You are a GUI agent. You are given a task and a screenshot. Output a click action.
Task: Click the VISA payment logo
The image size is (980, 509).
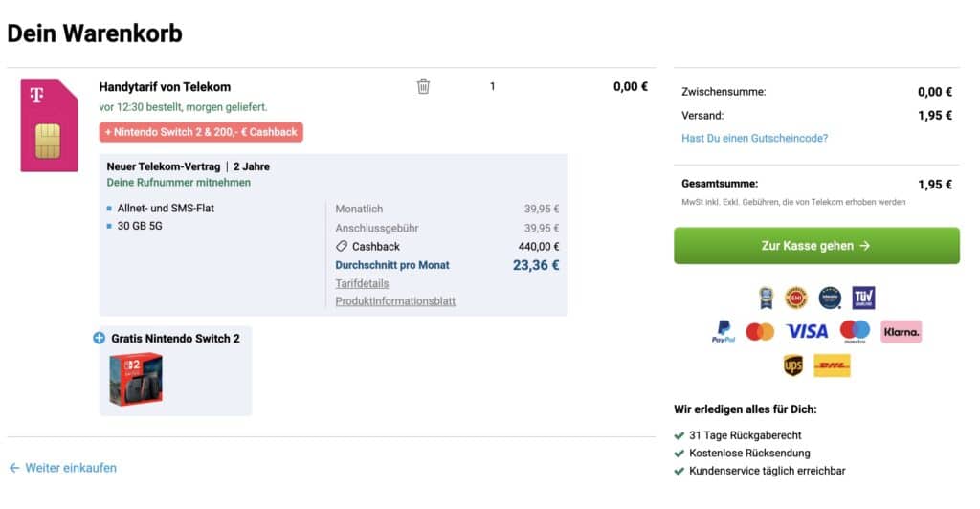point(807,331)
